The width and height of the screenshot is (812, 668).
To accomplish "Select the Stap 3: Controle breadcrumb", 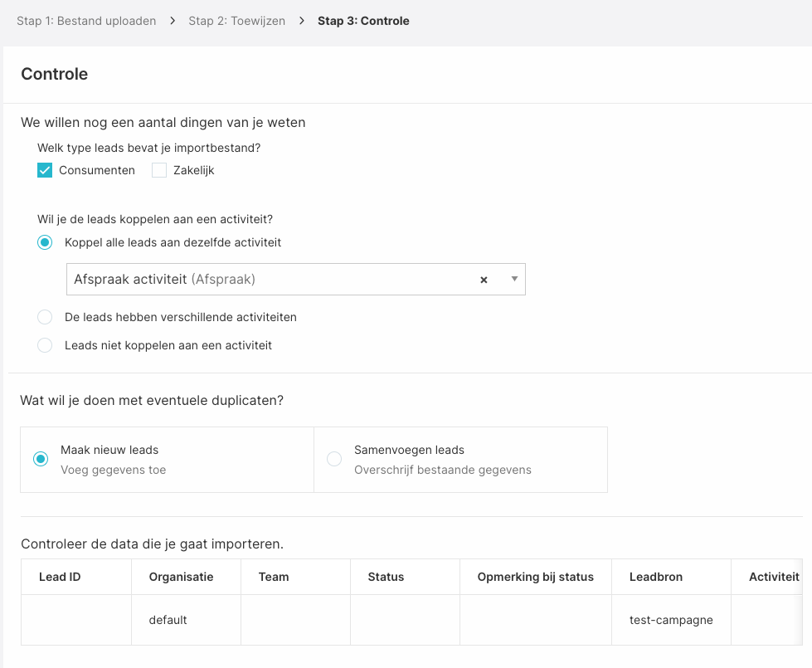I will [x=363, y=21].
